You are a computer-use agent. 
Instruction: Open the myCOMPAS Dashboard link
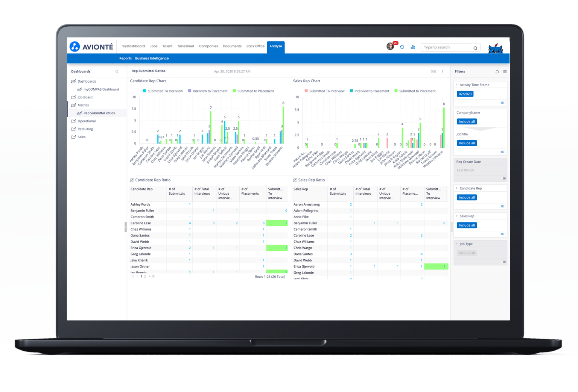coord(101,89)
